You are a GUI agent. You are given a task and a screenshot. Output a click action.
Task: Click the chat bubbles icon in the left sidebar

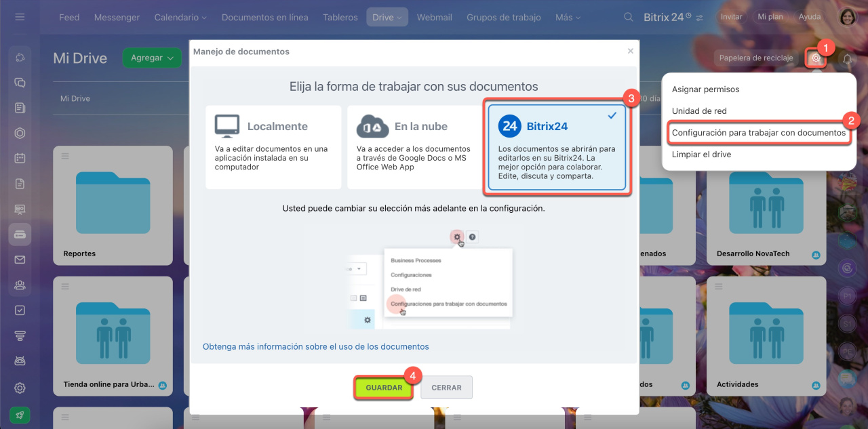20,83
